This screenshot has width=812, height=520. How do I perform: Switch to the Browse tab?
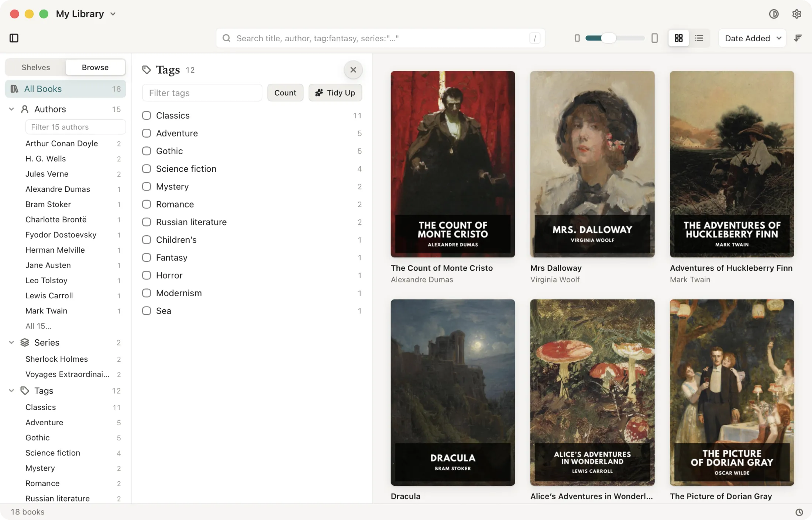pyautogui.click(x=95, y=67)
